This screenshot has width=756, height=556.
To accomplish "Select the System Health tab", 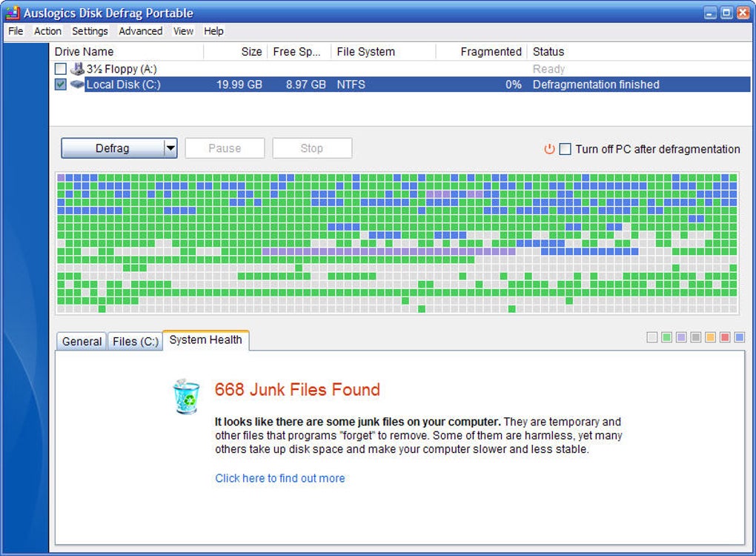I will coord(206,340).
